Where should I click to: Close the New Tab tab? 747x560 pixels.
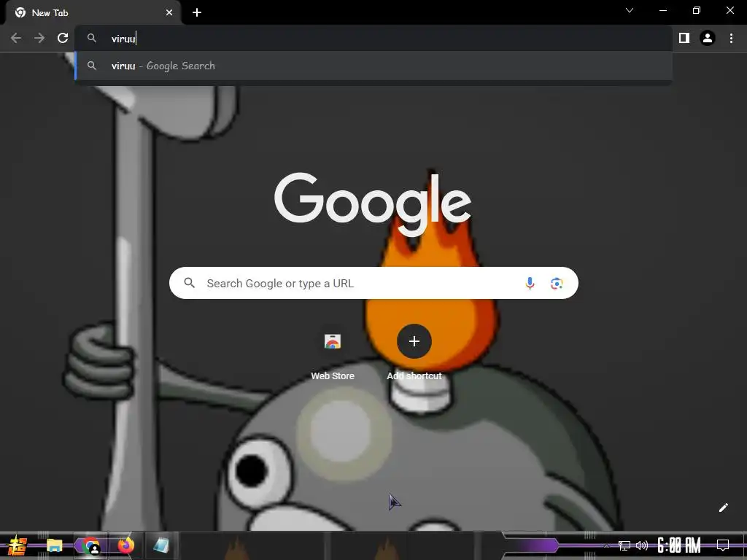[x=169, y=12]
